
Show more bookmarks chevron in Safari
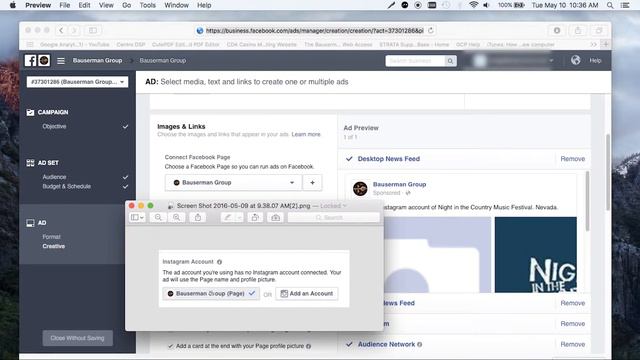(594, 44)
